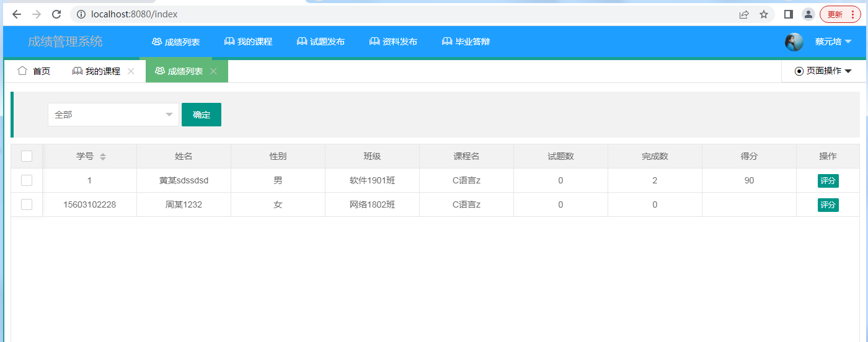Screen dimensions: 868x342
Task: Click the browser back arrow icon
Action: [17, 14]
